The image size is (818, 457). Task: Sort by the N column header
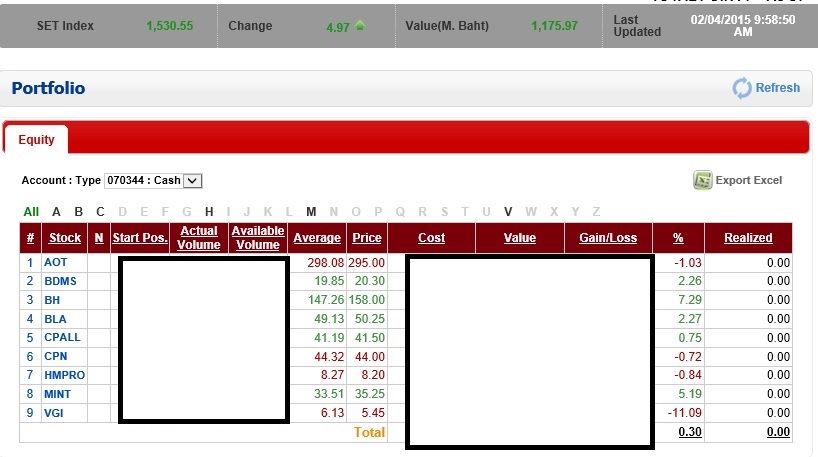(99, 238)
